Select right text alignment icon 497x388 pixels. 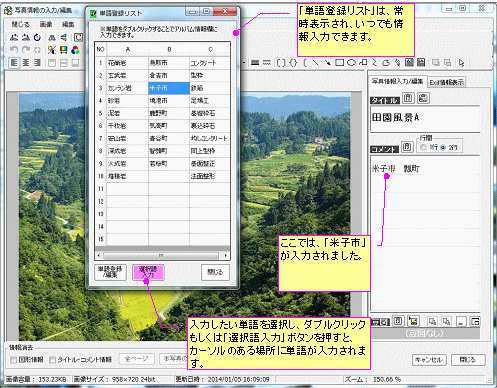pos(37,63)
